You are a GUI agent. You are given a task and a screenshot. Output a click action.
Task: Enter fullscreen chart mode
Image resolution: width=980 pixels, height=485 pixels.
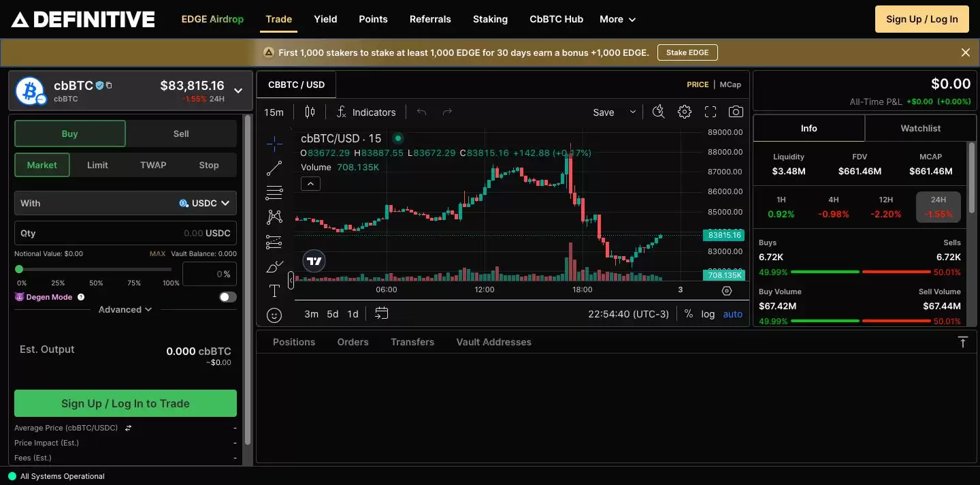coord(710,112)
